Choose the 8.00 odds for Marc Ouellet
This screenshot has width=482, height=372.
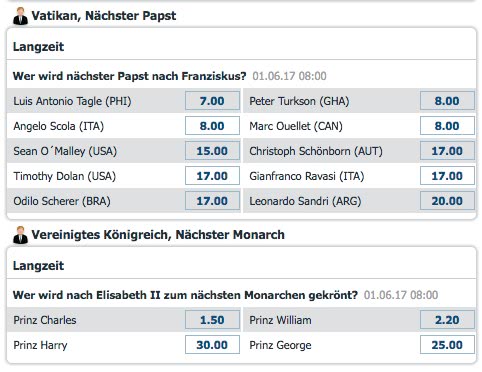[447, 126]
